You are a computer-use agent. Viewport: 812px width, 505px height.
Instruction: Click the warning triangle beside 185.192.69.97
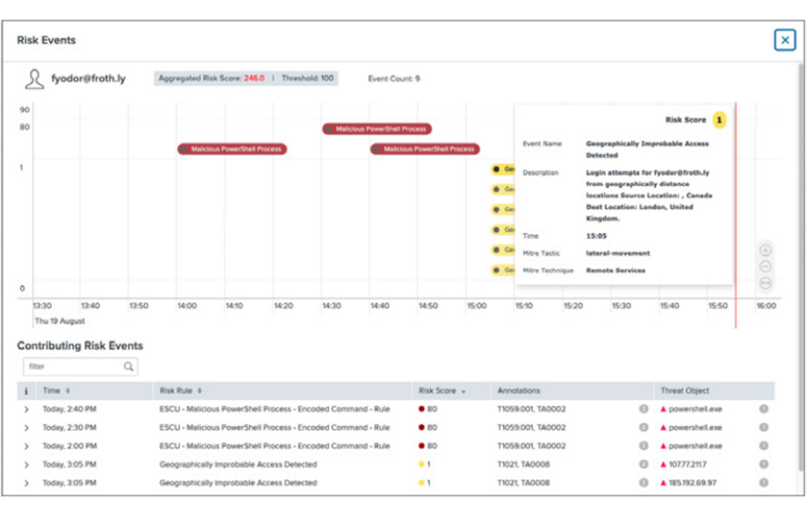tap(663, 483)
